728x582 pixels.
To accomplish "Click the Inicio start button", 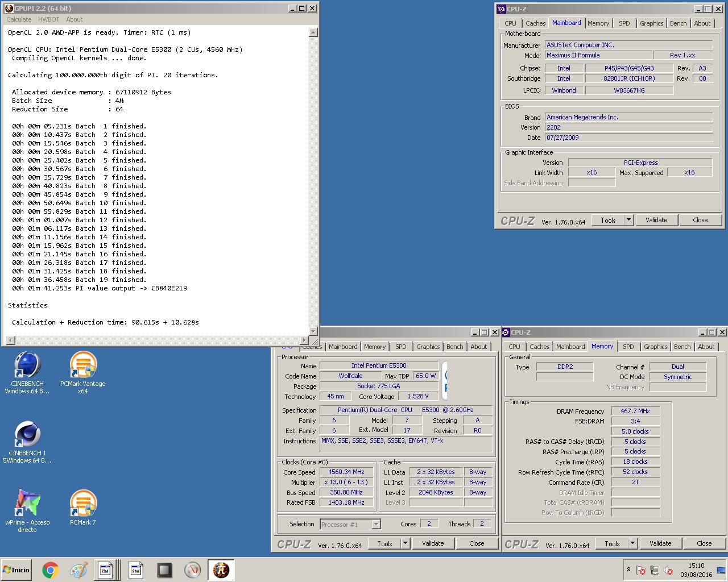I will click(16, 570).
